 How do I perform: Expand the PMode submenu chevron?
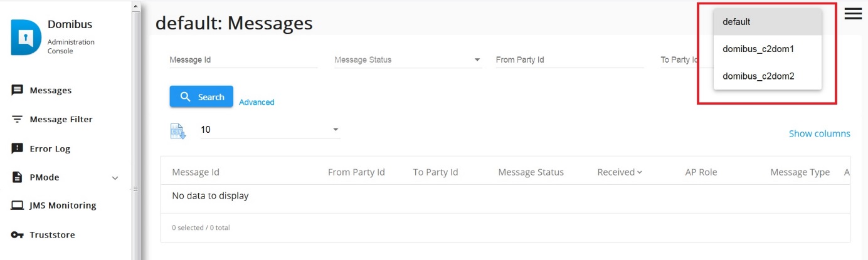[x=115, y=178]
